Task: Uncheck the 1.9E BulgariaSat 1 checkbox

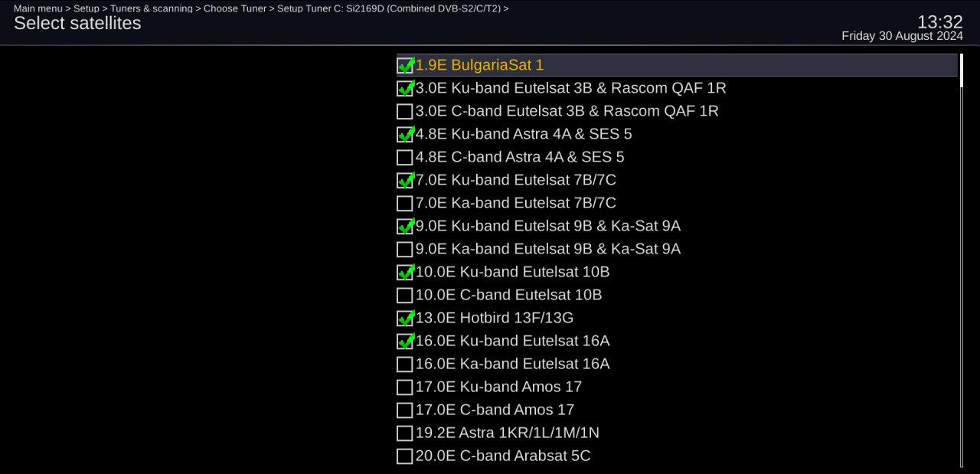Action: (x=405, y=66)
